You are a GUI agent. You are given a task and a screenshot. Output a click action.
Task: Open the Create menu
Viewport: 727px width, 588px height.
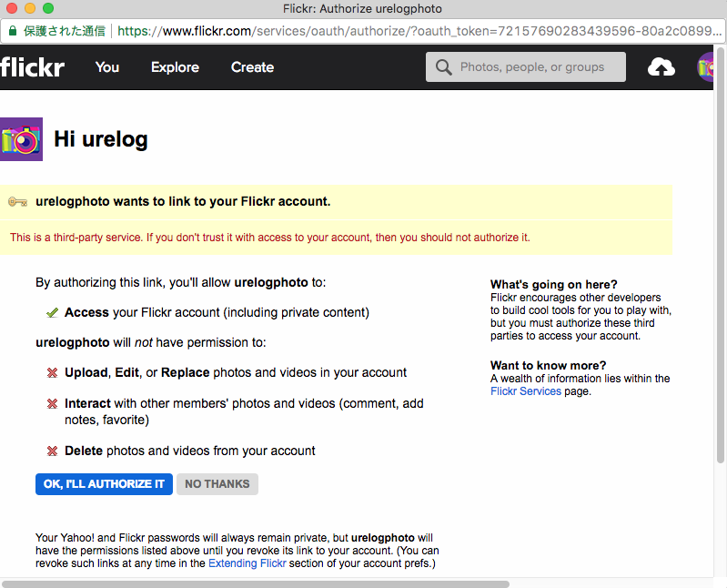tap(252, 67)
